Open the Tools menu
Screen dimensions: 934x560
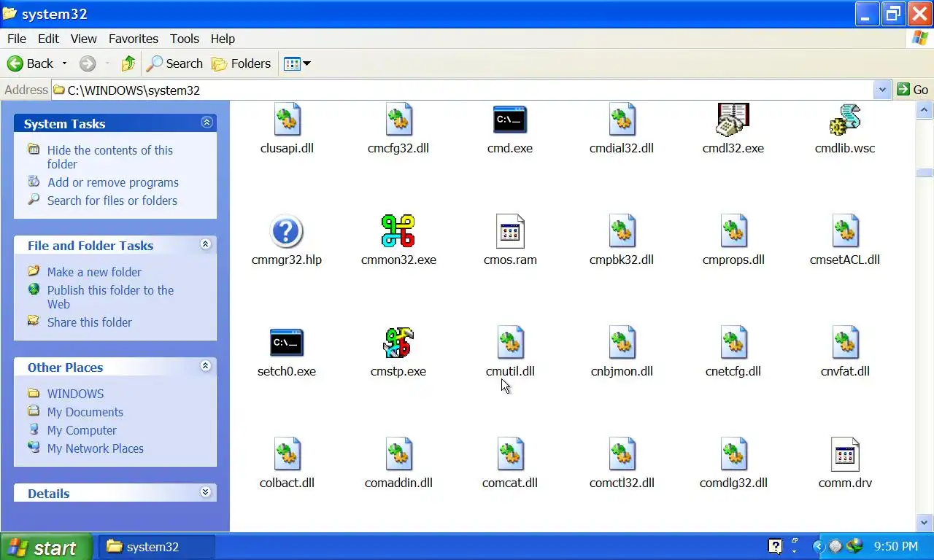(185, 39)
